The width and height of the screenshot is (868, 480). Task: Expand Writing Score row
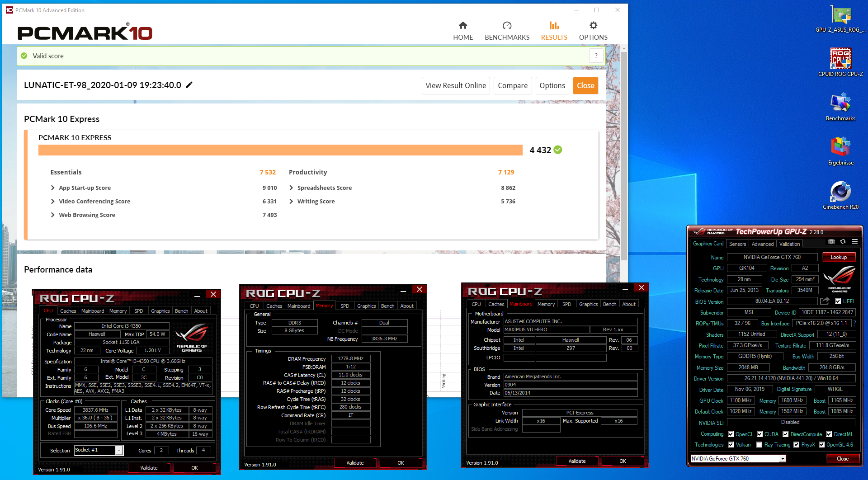coord(291,201)
